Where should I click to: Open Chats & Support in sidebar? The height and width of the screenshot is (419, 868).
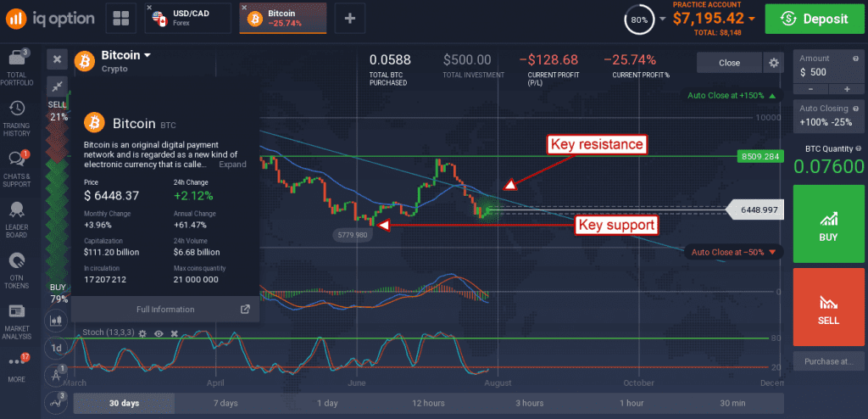(17, 169)
